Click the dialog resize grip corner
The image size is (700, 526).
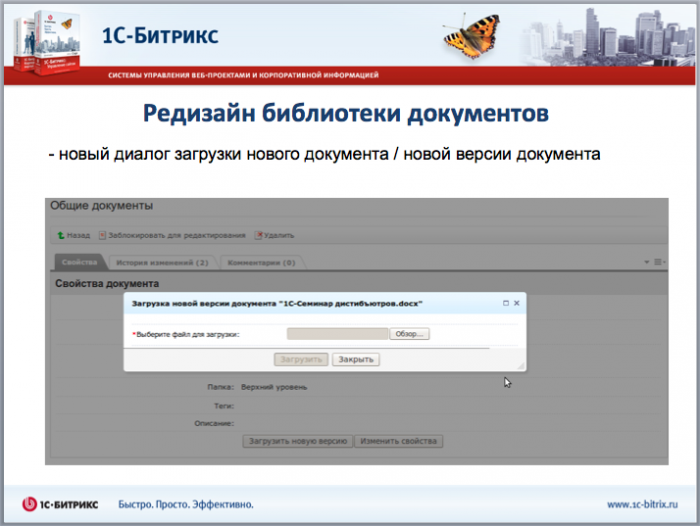click(521, 366)
